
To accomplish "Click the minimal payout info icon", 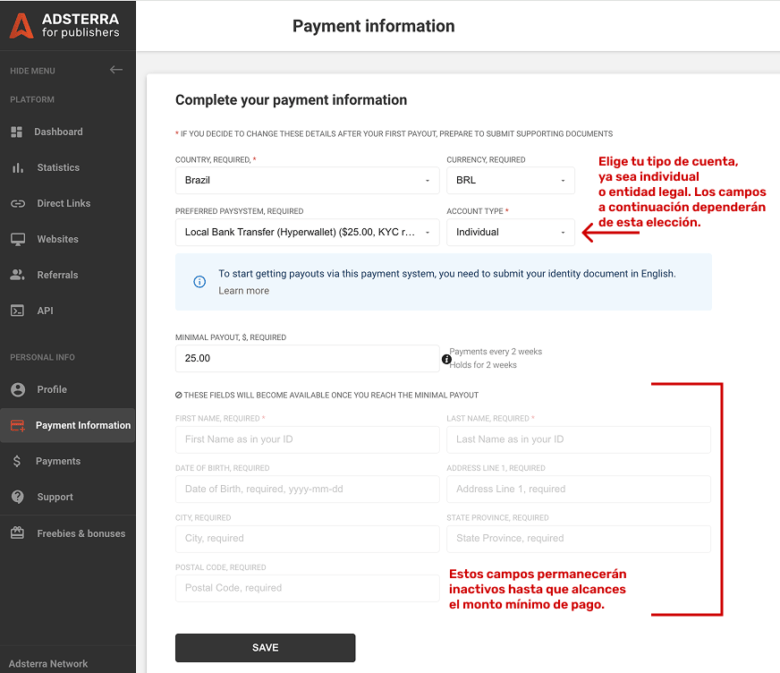I will coord(447,359).
